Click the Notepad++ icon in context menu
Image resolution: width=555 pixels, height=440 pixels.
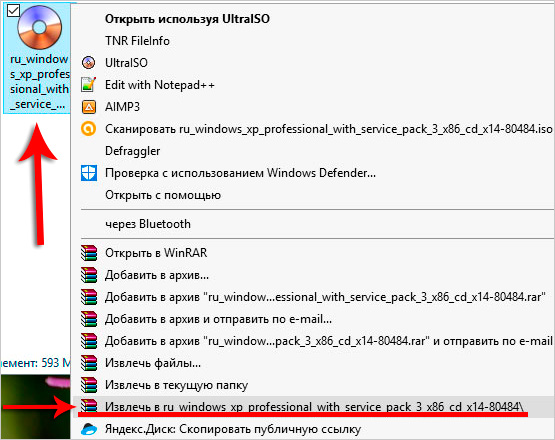point(88,85)
